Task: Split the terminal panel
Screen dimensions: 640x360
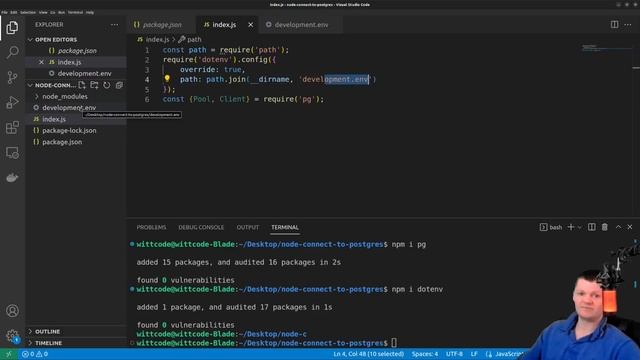Action: pos(591,227)
